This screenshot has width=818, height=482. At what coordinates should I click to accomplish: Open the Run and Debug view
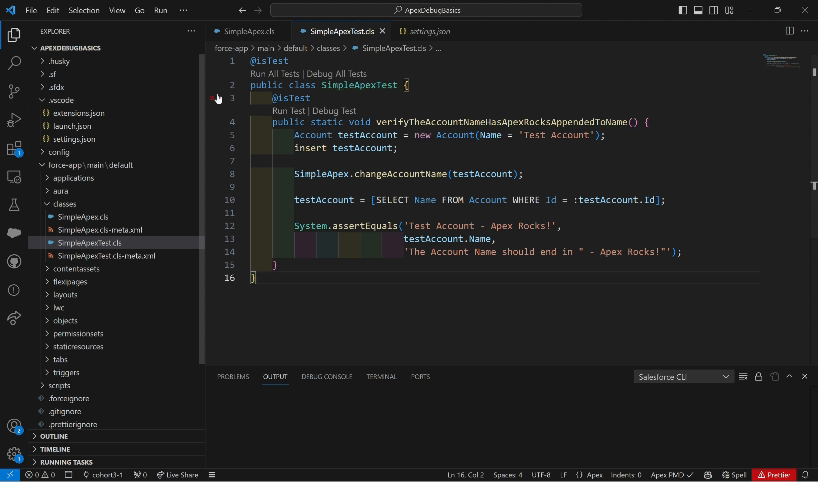14,120
